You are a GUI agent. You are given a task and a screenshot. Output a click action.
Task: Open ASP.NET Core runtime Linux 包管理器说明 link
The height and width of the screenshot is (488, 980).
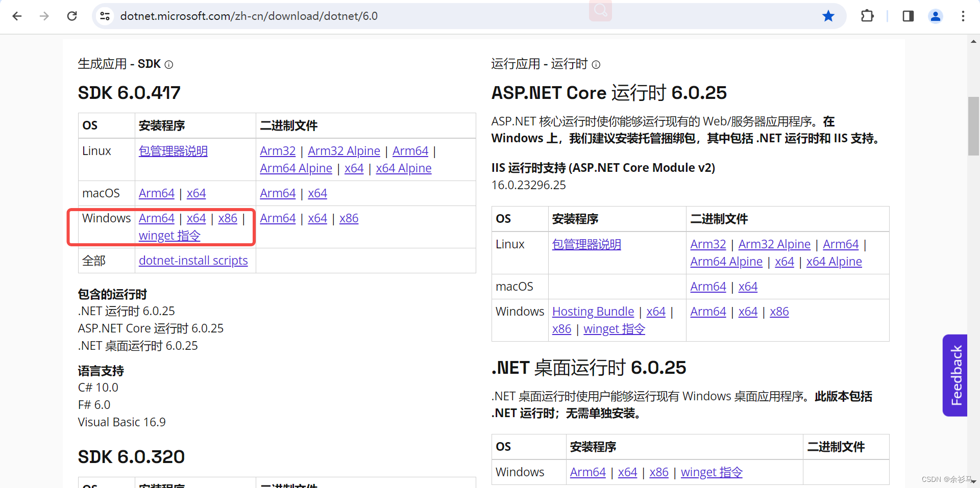click(586, 244)
